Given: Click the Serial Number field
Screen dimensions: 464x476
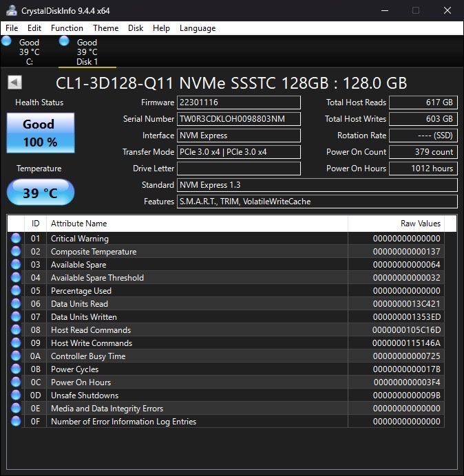Looking at the screenshot, I should pos(239,119).
